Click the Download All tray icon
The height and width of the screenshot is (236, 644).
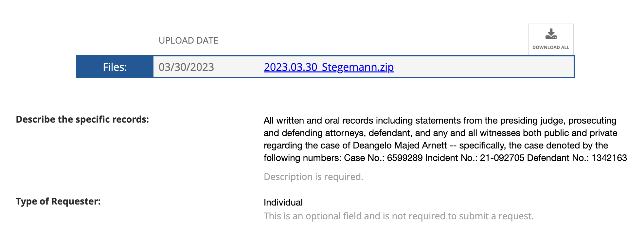point(551,34)
